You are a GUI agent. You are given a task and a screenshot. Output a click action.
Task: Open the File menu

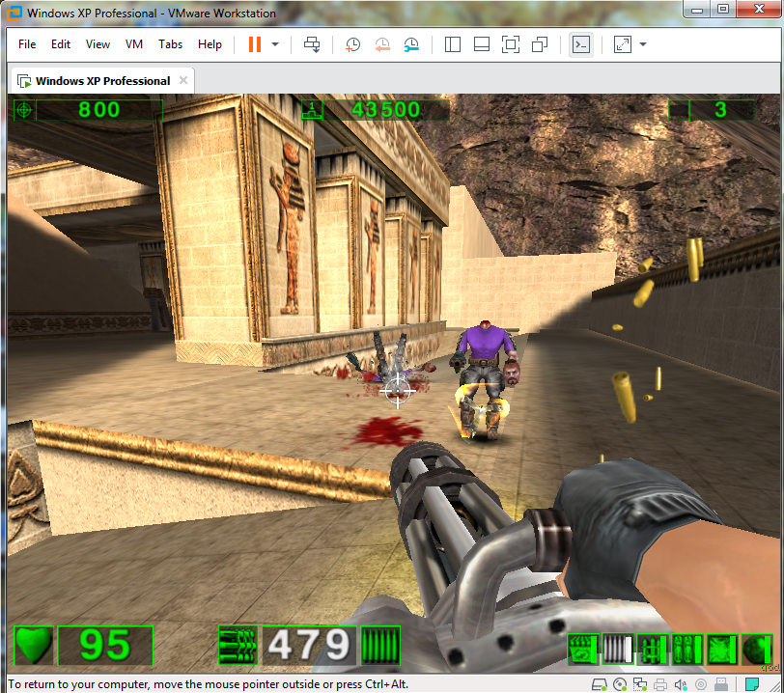point(27,44)
